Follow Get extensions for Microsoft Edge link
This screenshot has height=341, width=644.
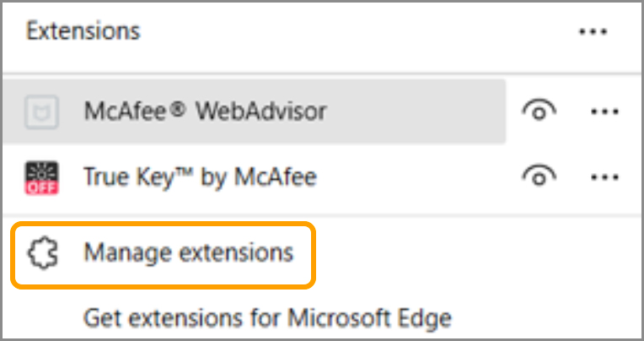(x=267, y=318)
